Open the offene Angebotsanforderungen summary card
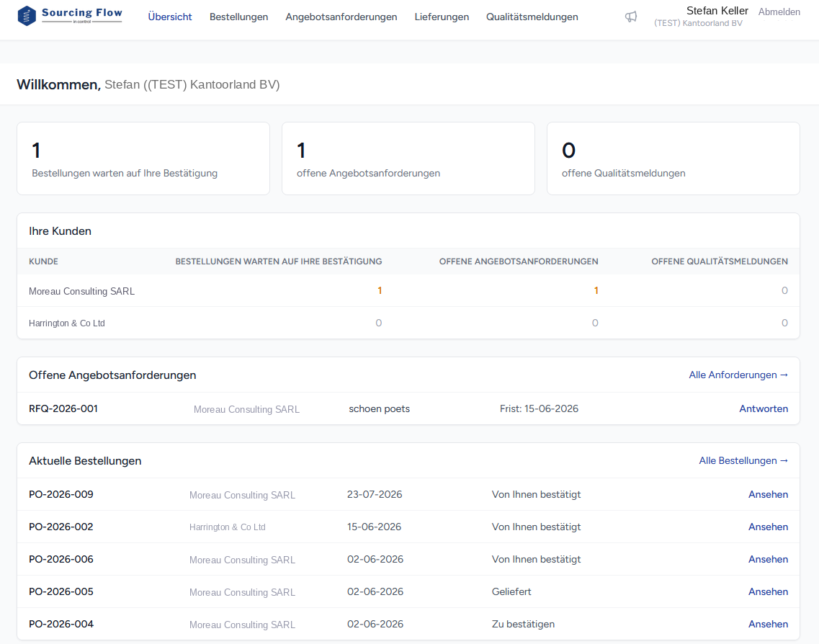Image resolution: width=819 pixels, height=644 pixels. click(x=408, y=158)
